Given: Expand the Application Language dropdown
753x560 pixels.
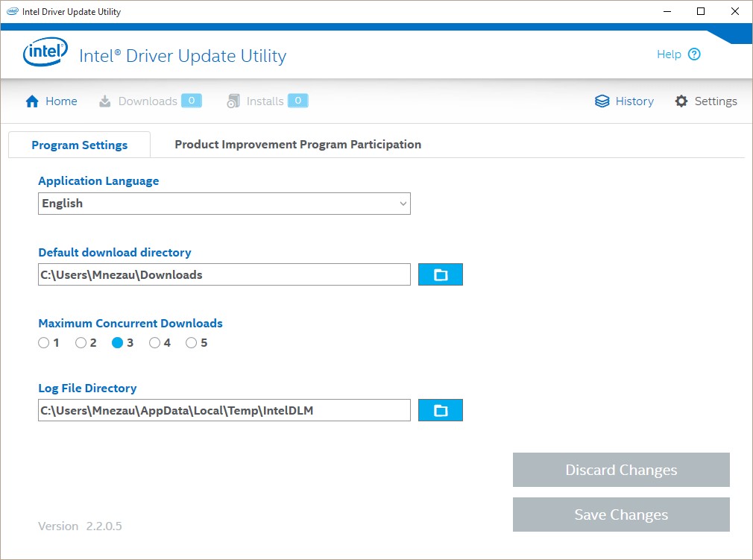Looking at the screenshot, I should [224, 204].
